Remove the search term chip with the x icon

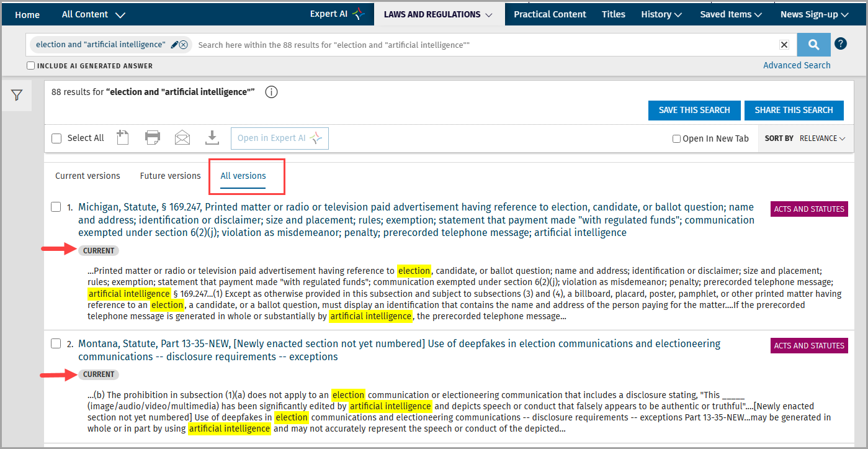tap(184, 45)
